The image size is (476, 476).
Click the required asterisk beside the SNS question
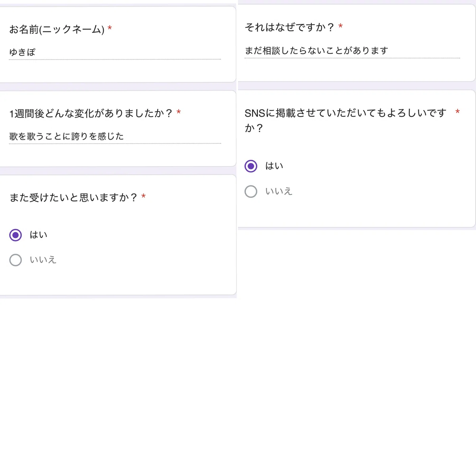click(x=457, y=111)
